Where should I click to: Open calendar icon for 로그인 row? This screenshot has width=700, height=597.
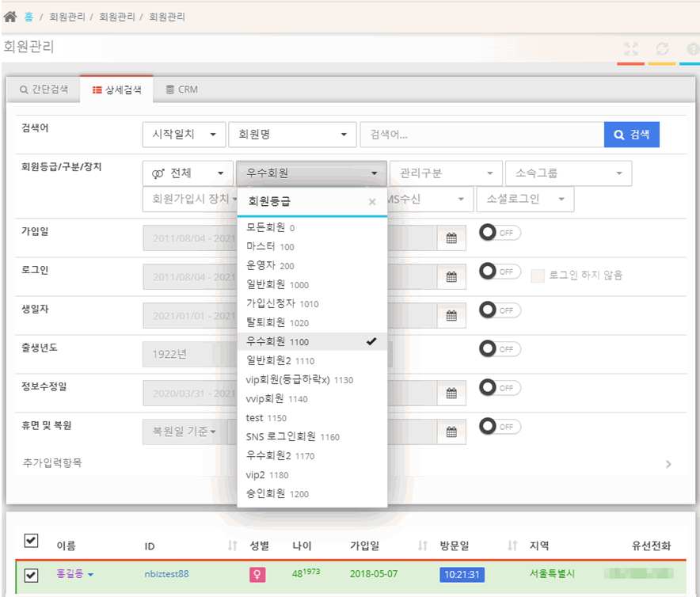point(451,277)
